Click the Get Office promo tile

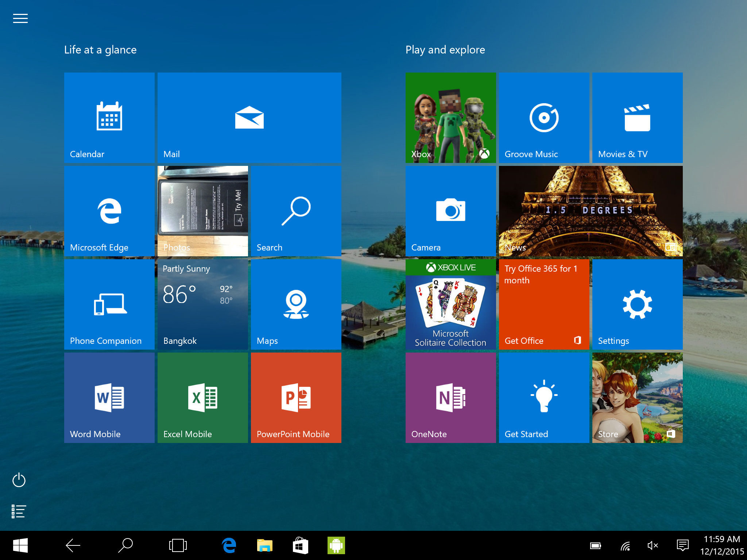coord(544,304)
